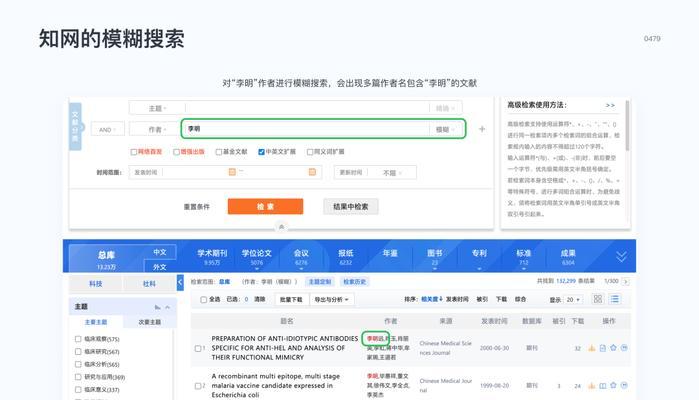This screenshot has height=400, width=699.
Task: Click 重置条件 to reset conditions
Action: pyautogui.click(x=197, y=207)
